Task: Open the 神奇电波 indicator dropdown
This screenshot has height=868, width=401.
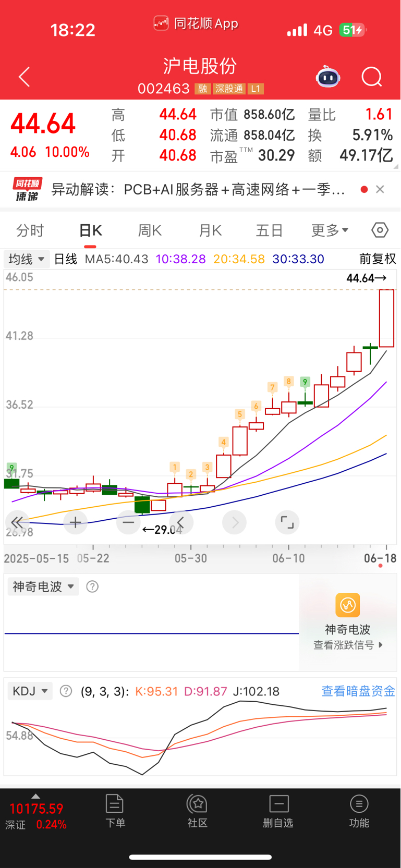Action: click(x=43, y=586)
